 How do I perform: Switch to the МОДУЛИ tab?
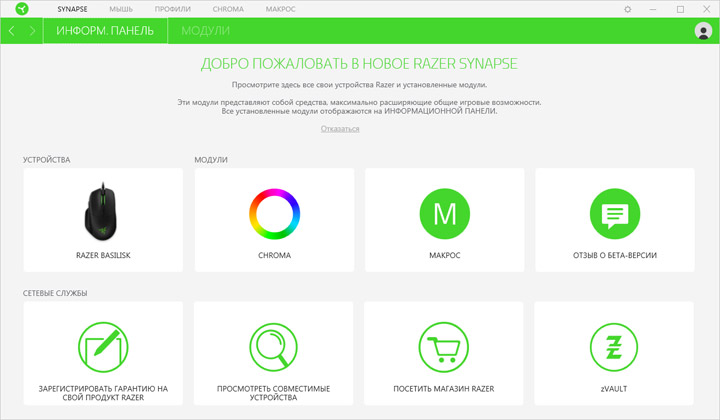pos(205,31)
